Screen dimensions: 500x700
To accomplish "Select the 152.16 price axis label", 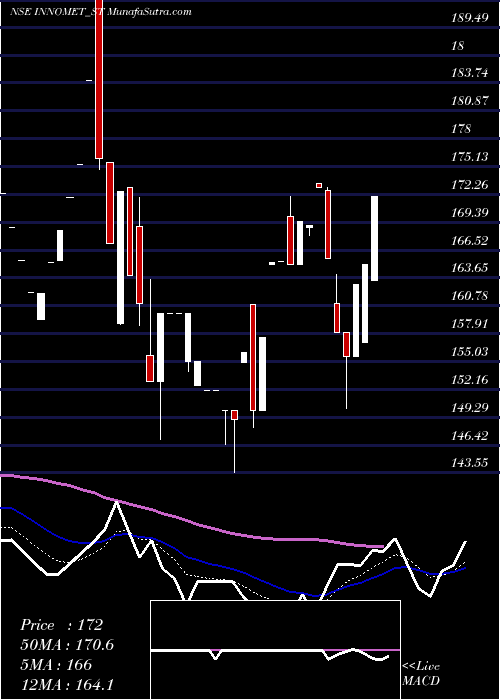I will click(470, 380).
